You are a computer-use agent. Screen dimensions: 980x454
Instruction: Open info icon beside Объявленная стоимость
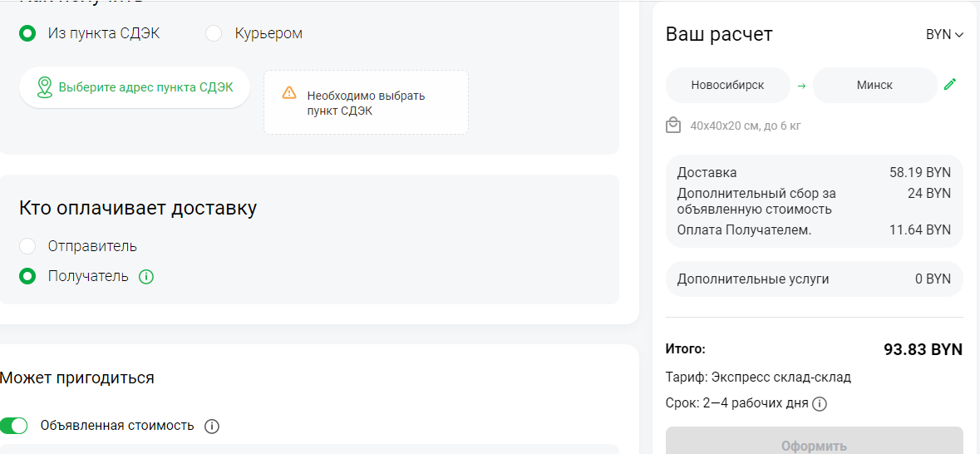pyautogui.click(x=212, y=427)
